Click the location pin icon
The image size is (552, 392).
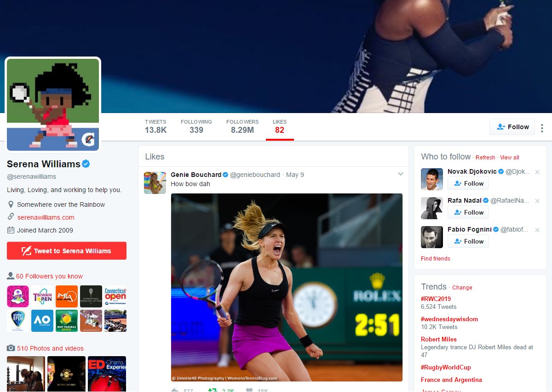[x=11, y=205]
